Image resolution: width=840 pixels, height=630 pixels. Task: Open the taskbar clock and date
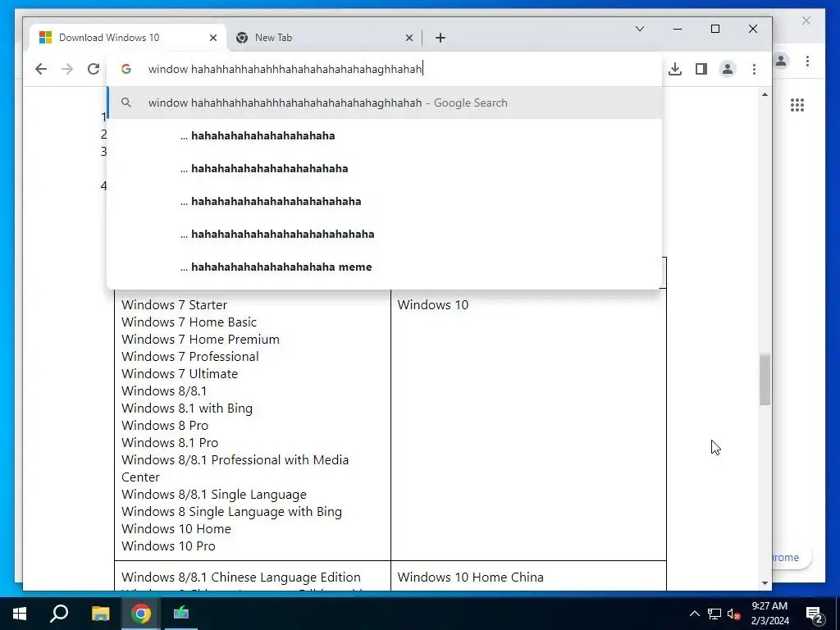[x=769, y=614]
